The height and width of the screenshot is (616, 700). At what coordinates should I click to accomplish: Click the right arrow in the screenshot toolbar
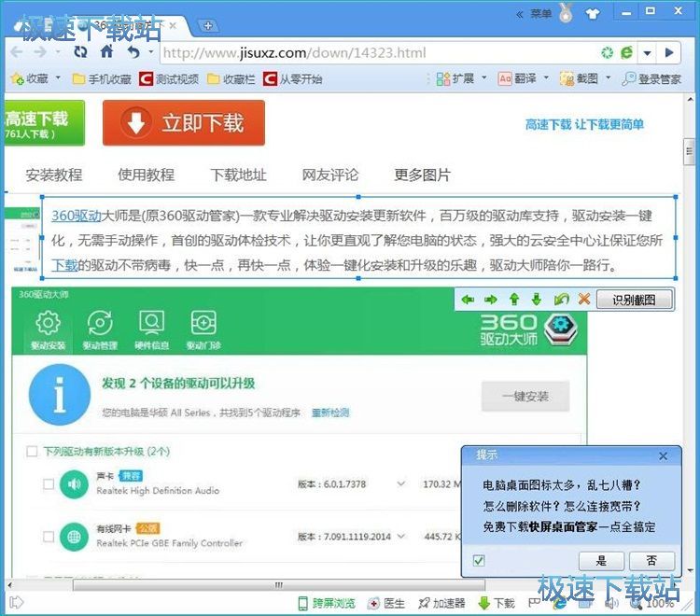(491, 300)
